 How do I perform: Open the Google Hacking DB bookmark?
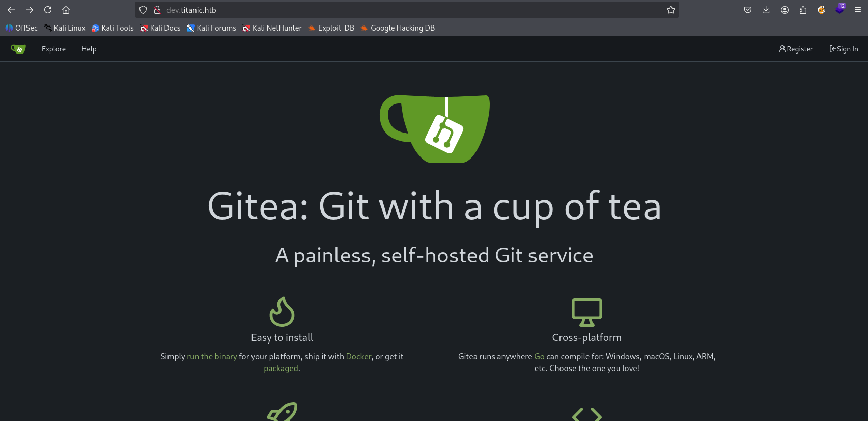[x=398, y=28]
